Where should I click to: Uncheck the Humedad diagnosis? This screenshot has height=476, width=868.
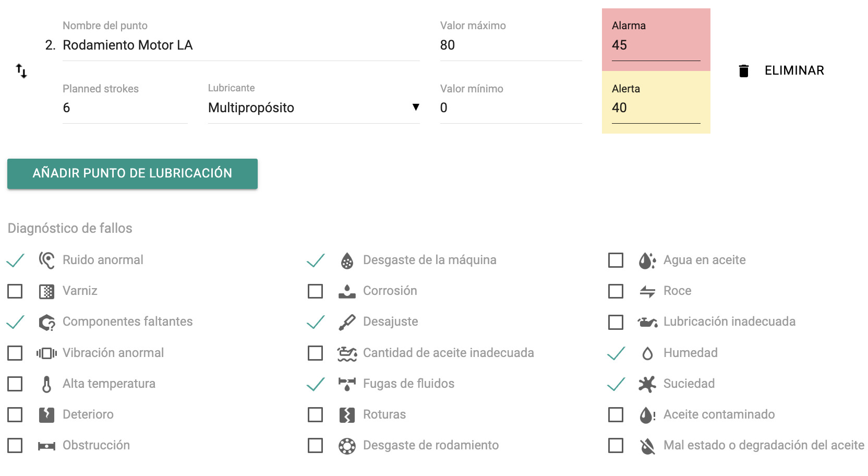pos(616,353)
